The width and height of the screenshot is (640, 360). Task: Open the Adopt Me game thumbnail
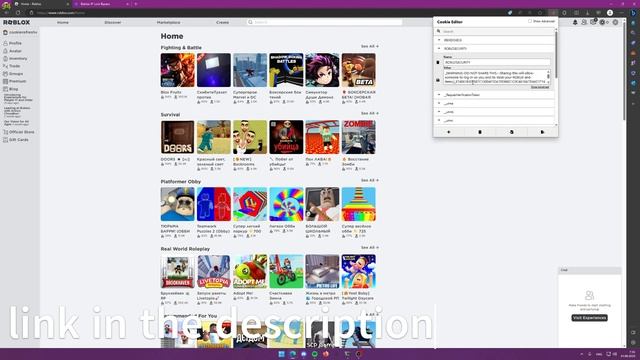click(x=250, y=271)
